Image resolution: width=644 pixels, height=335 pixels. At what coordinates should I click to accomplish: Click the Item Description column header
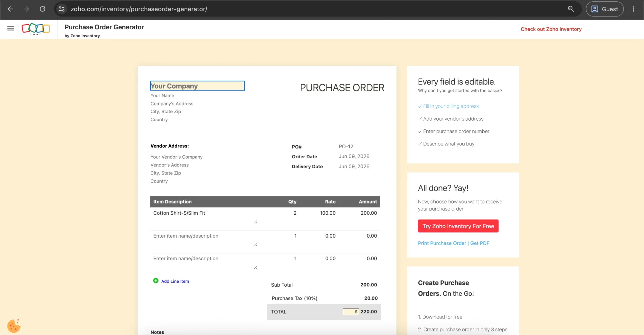click(x=172, y=202)
